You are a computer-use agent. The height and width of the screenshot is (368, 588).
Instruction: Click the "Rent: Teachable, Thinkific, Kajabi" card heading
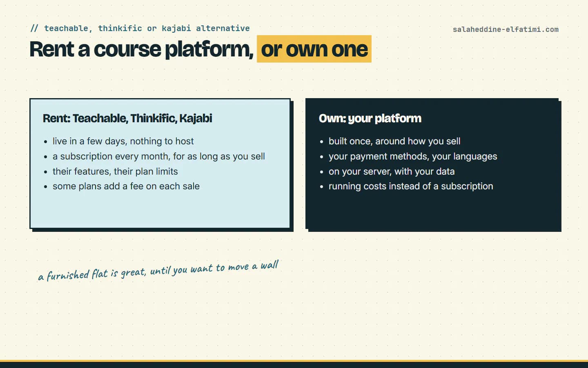tap(127, 118)
